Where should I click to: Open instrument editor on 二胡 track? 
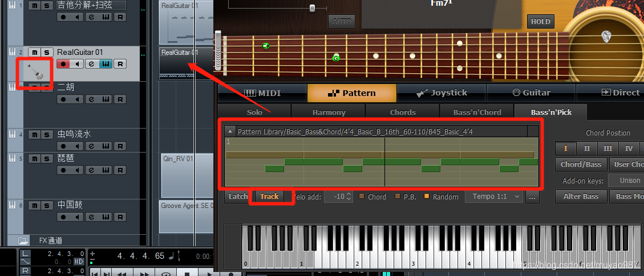point(106,99)
